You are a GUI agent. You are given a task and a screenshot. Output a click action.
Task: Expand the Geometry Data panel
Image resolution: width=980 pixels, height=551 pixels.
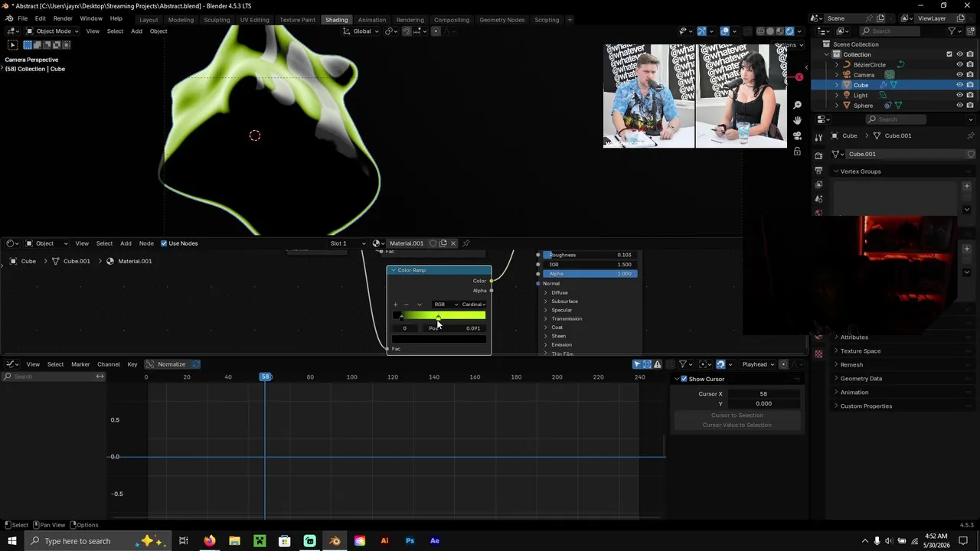coord(861,378)
